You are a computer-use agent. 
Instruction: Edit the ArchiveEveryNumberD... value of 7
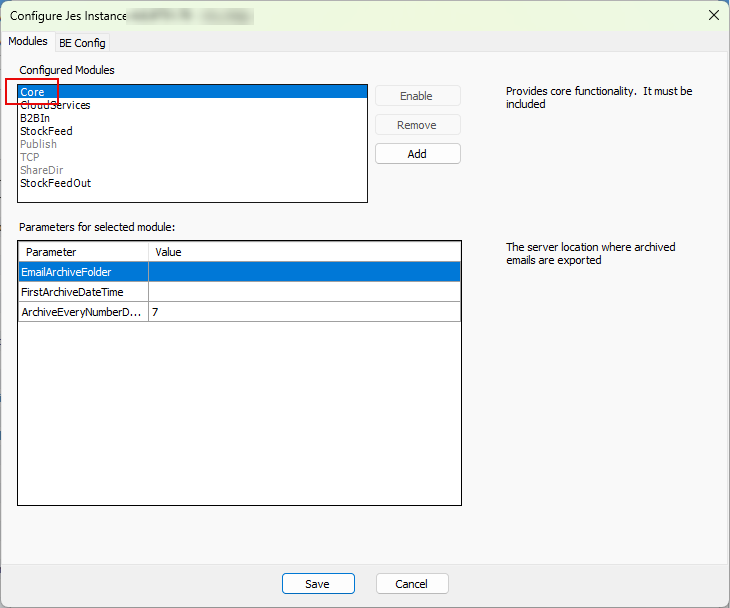click(x=303, y=312)
